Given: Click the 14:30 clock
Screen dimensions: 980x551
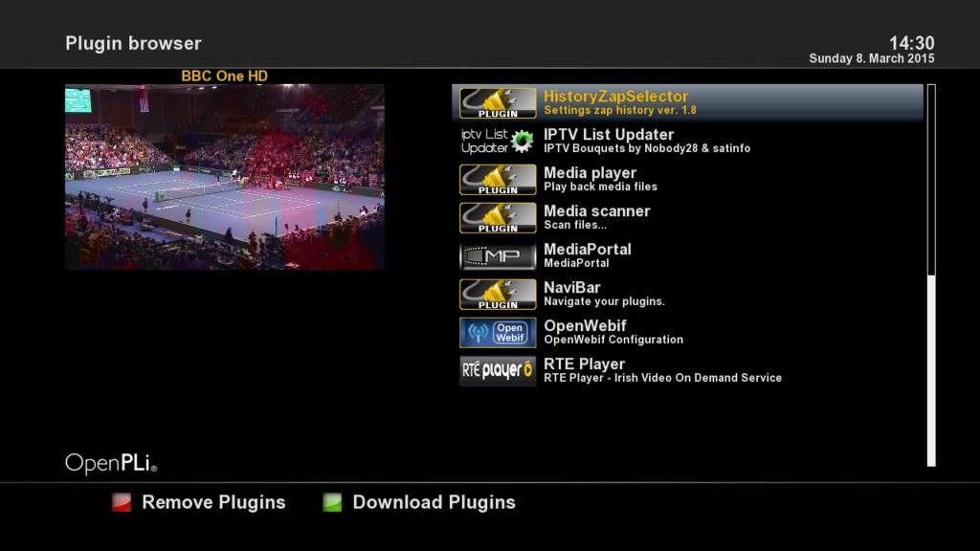Looking at the screenshot, I should (x=911, y=42).
